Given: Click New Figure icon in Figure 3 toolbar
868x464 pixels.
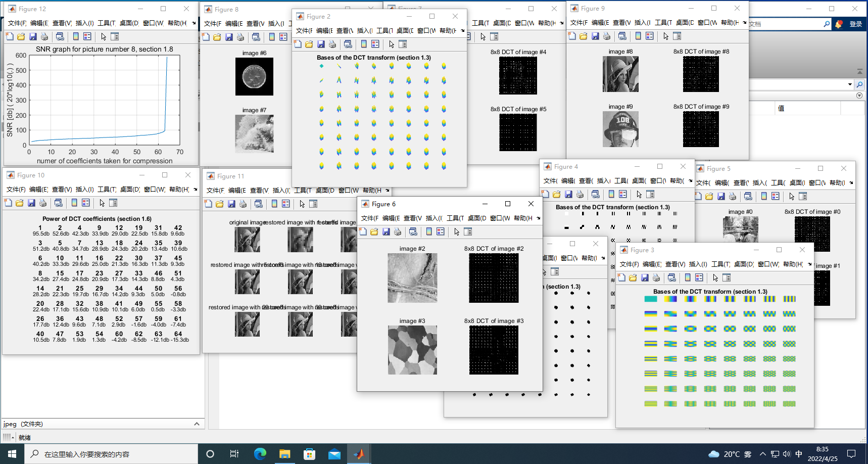Looking at the screenshot, I should point(621,277).
